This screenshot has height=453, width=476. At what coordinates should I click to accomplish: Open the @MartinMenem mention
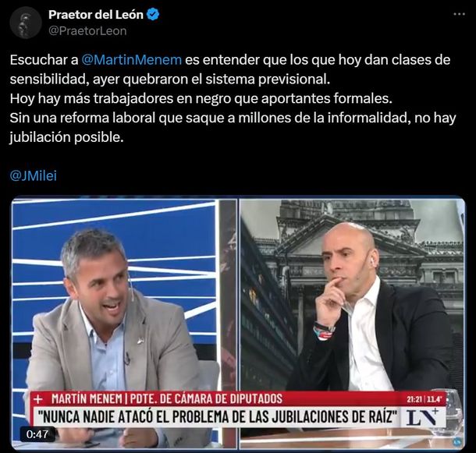(x=132, y=60)
